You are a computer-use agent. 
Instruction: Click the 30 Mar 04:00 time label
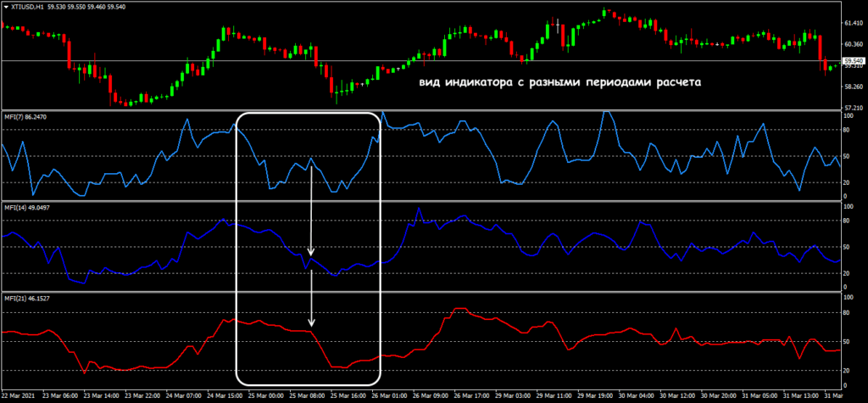[x=636, y=395]
